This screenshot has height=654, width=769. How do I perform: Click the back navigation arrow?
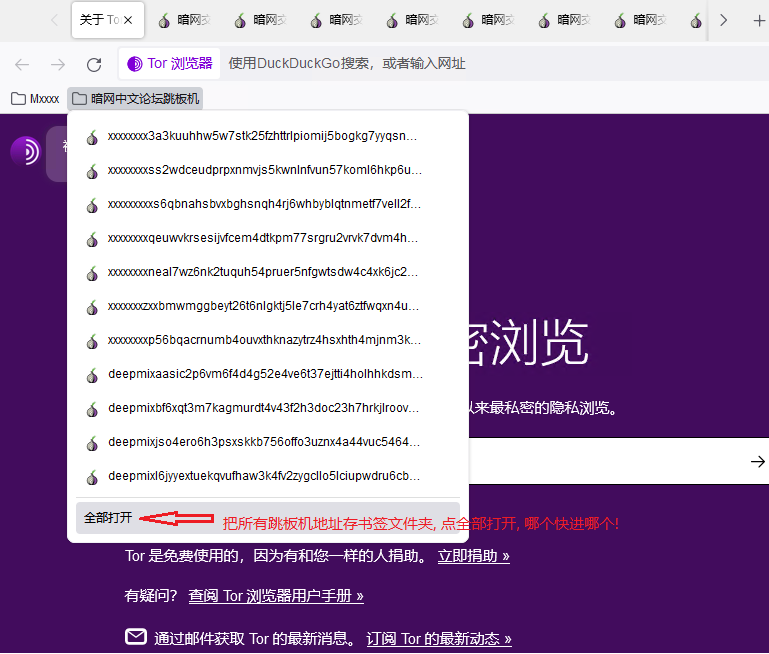coord(22,64)
